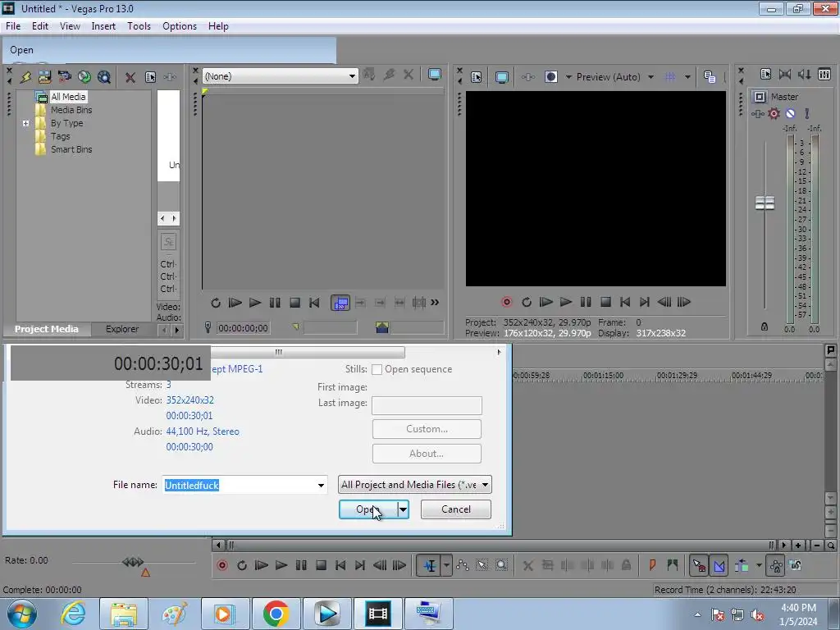This screenshot has width=840, height=630.
Task: Switch to the Explorer tab
Action: (122, 329)
